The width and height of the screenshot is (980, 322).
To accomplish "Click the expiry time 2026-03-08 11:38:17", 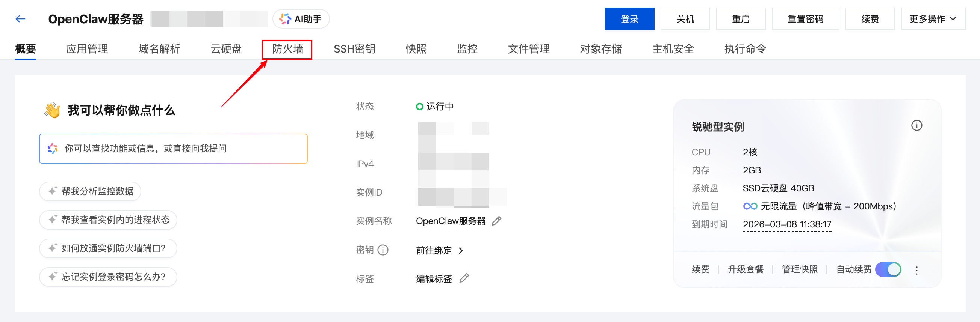I will tap(787, 224).
